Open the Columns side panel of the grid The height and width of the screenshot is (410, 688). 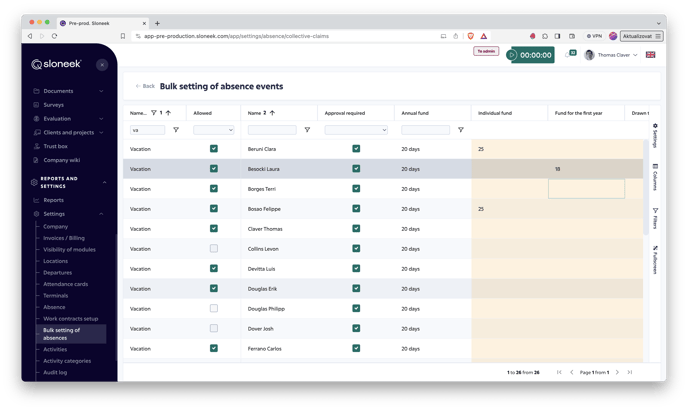(x=655, y=177)
